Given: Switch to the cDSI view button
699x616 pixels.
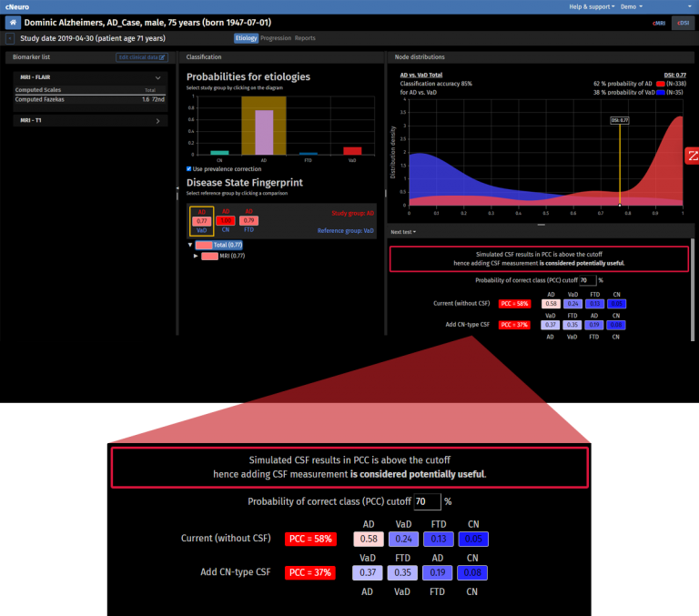Looking at the screenshot, I should (x=681, y=22).
